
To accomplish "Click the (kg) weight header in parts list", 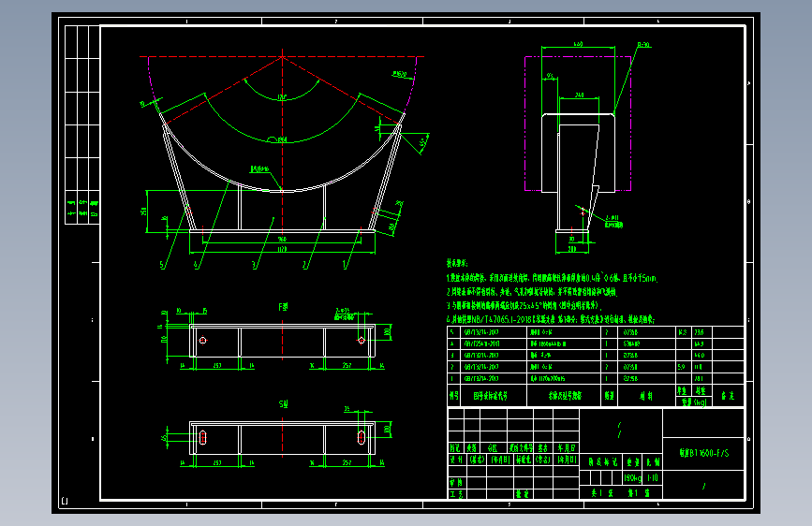I will click(694, 402).
